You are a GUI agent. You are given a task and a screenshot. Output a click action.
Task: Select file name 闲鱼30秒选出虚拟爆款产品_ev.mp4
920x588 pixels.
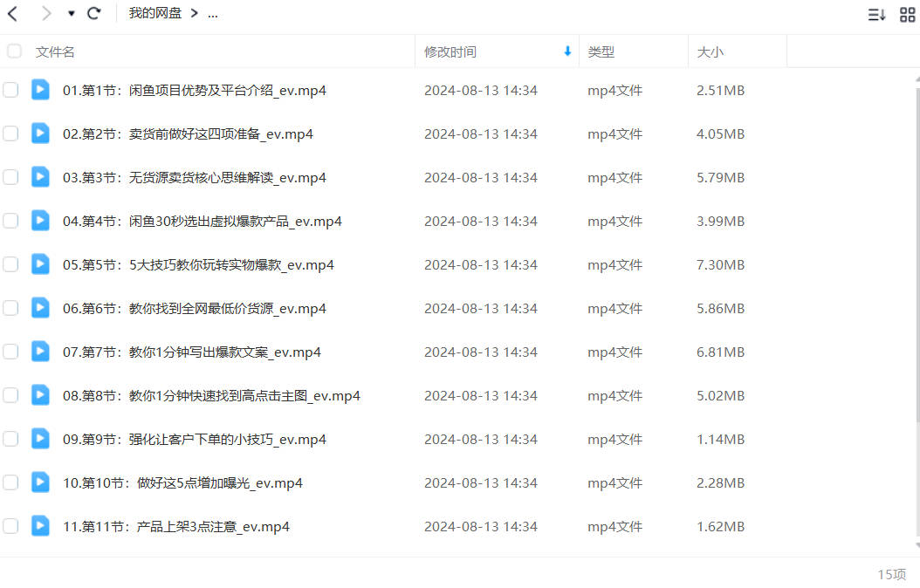point(236,221)
